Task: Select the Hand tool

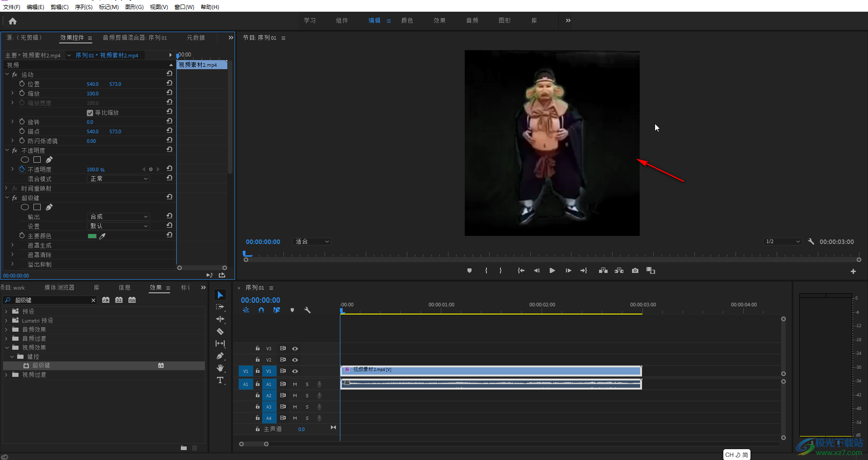Action: click(x=220, y=368)
